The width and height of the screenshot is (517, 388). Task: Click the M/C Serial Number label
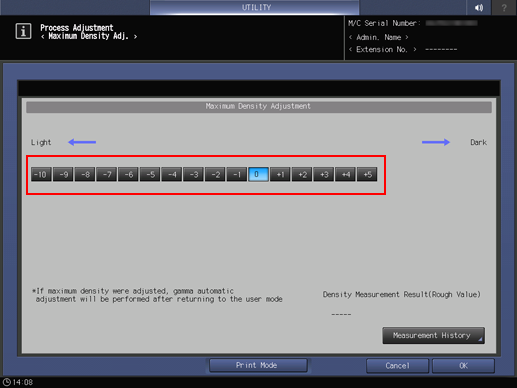(x=384, y=23)
